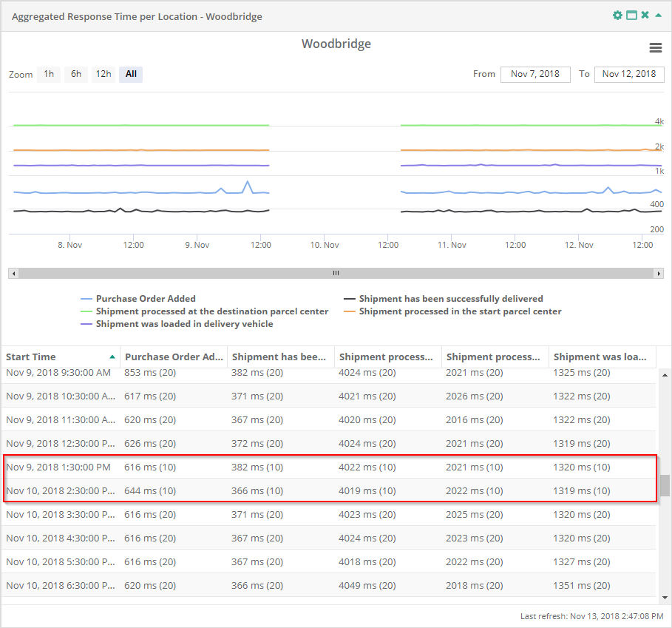Switch zoom to 6h
Viewport: 672px width, 628px height.
[75, 74]
